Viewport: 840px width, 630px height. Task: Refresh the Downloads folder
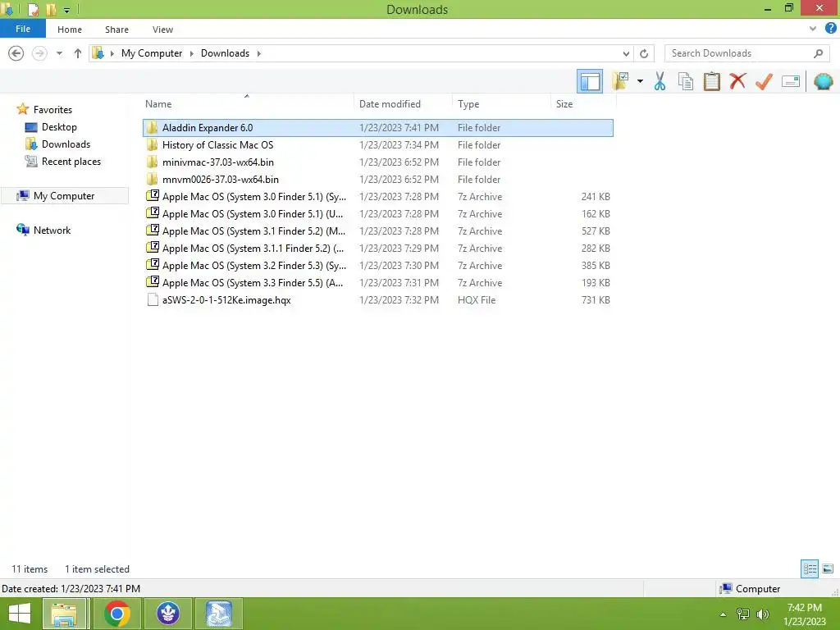pyautogui.click(x=644, y=53)
